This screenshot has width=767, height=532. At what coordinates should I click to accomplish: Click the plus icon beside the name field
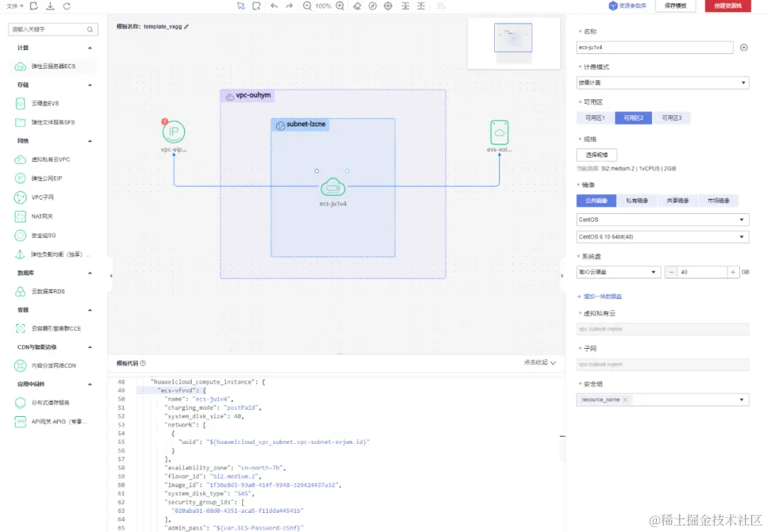(744, 48)
